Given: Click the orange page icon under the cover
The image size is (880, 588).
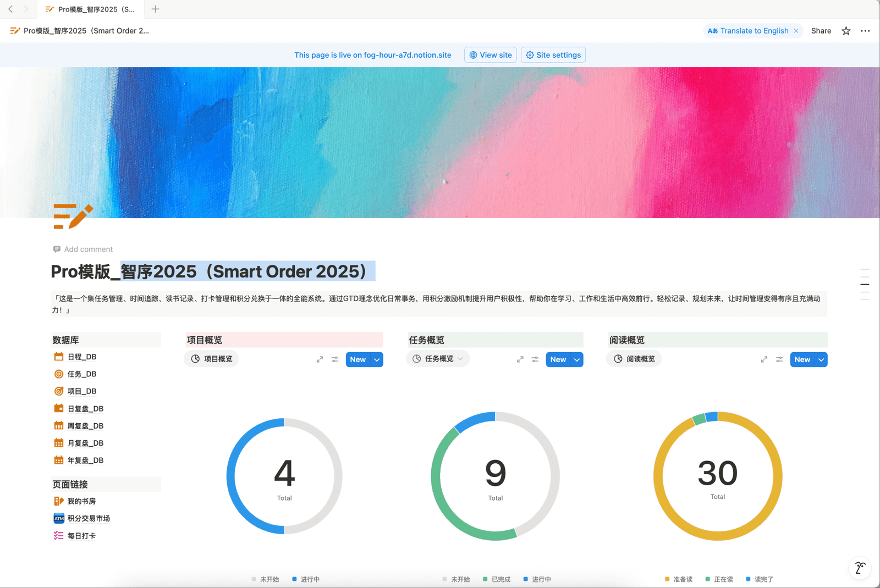Looking at the screenshot, I should [x=73, y=216].
